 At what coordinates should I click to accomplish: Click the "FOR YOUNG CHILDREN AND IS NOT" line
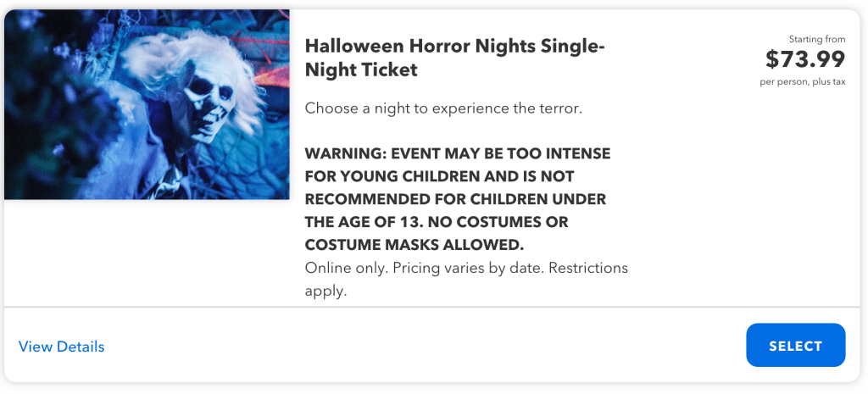click(x=439, y=177)
